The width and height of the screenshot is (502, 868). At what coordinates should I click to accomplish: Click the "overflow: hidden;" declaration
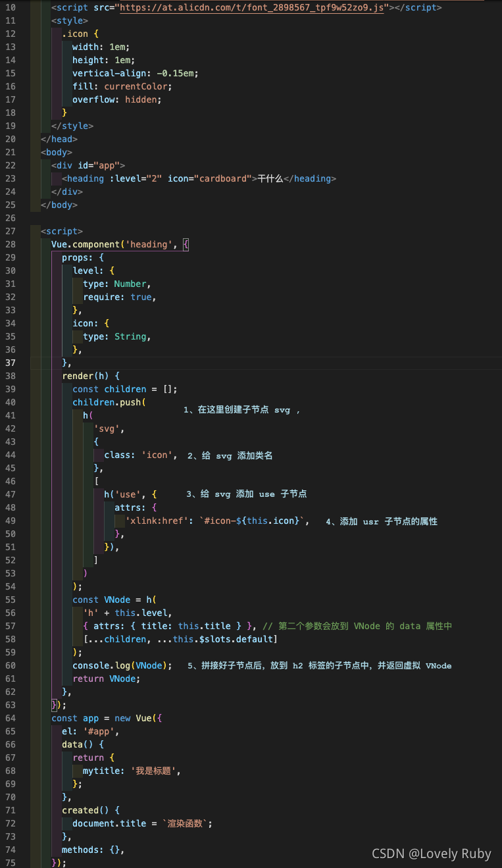tap(117, 99)
